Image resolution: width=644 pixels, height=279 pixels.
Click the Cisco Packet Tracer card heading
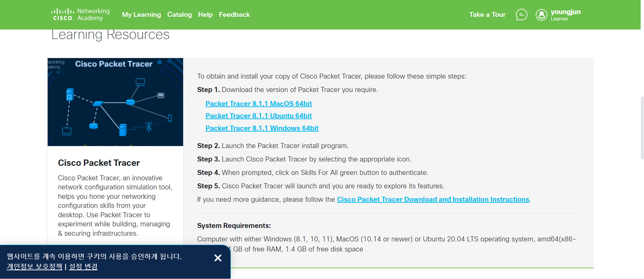(99, 163)
